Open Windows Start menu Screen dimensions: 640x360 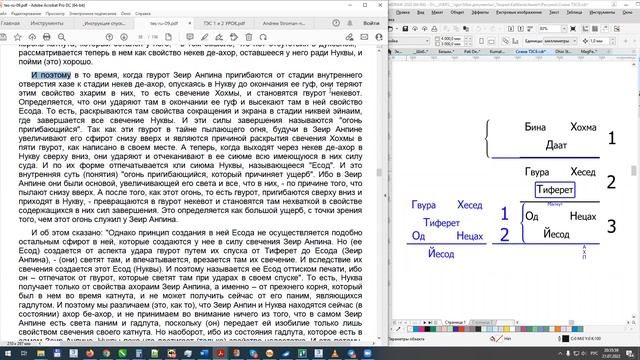(x=8, y=353)
